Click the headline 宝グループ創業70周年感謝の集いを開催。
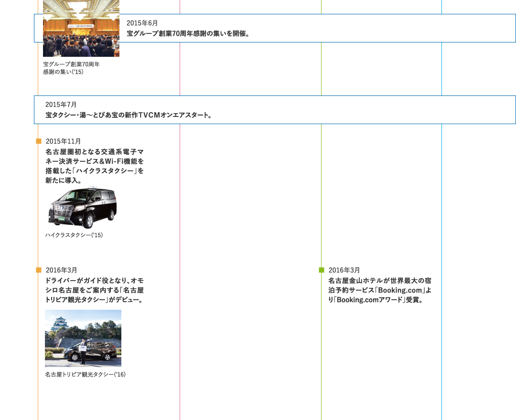Screen dimensions: 516x420 188,33
